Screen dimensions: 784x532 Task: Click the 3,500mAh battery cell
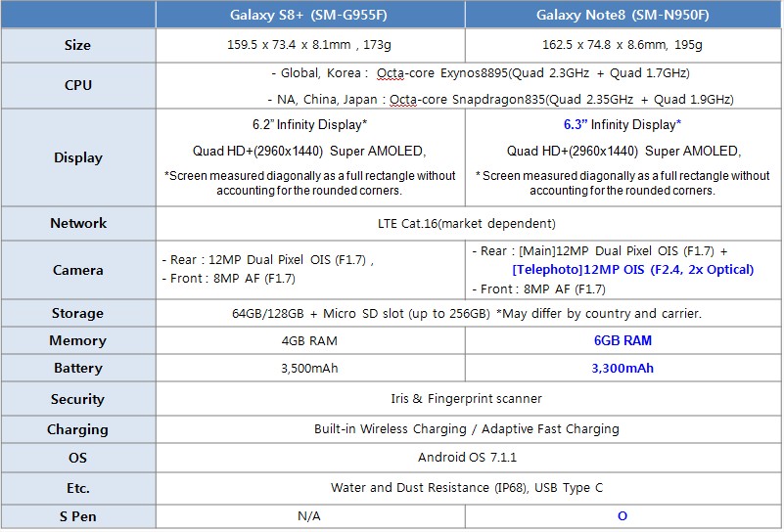pos(310,368)
